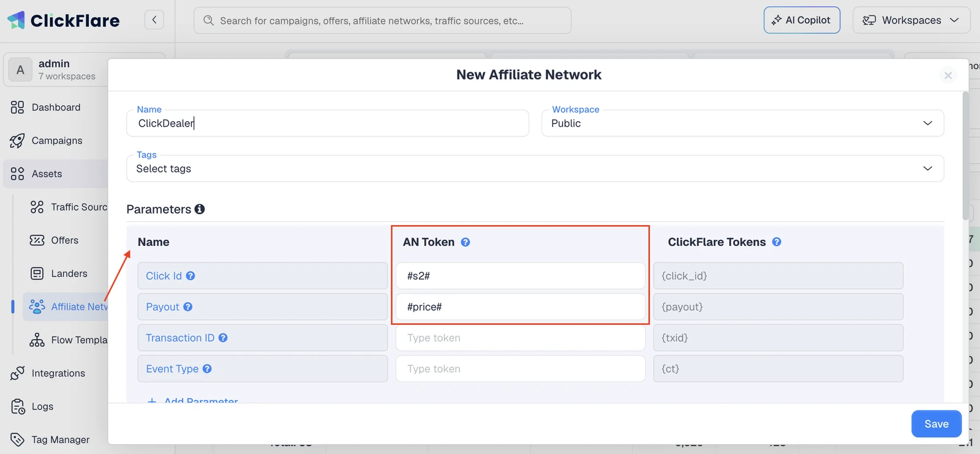The width and height of the screenshot is (980, 454).
Task: Click the Assets icon in sidebar
Action: [x=17, y=174]
